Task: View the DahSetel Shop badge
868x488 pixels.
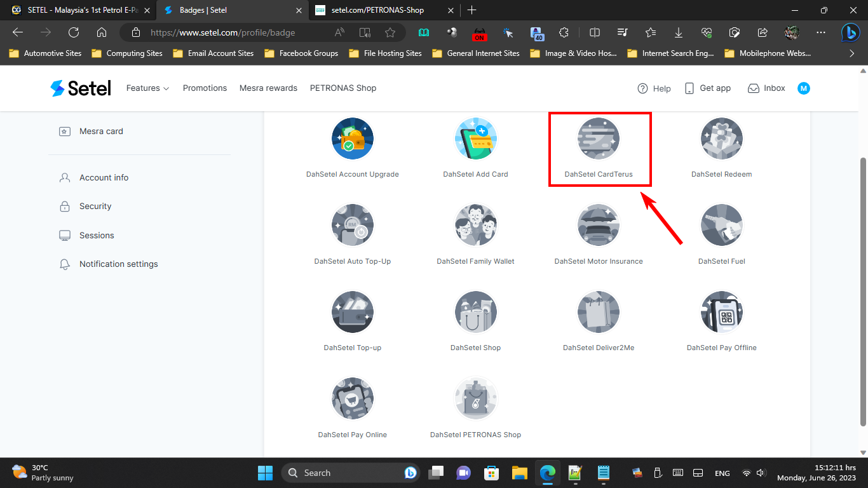Action: pyautogui.click(x=475, y=312)
